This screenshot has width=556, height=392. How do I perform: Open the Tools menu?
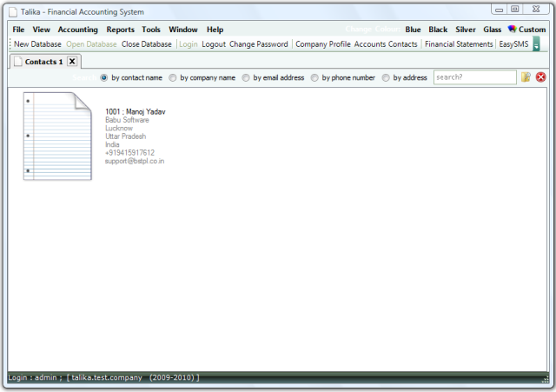[x=151, y=30]
